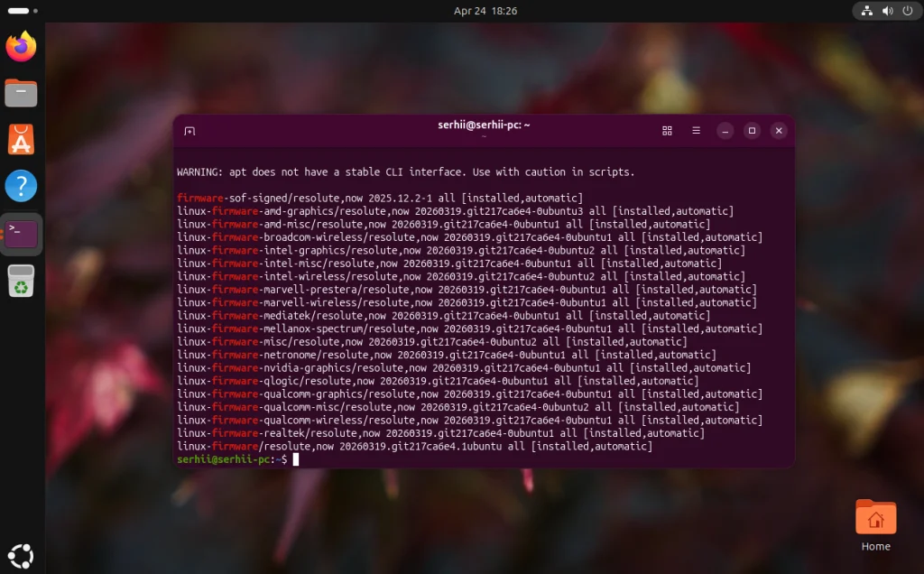924x574 pixels.
Task: Open the Files manager dock icon
Action: [22, 93]
